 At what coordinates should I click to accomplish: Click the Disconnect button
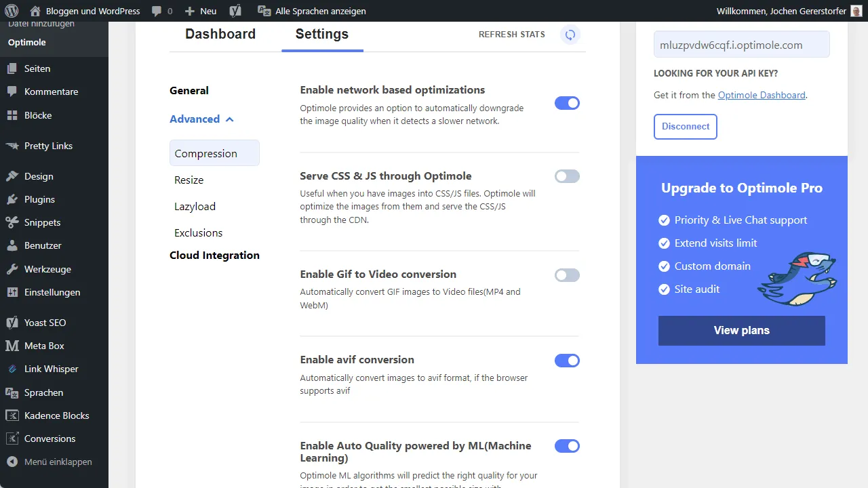click(x=686, y=127)
